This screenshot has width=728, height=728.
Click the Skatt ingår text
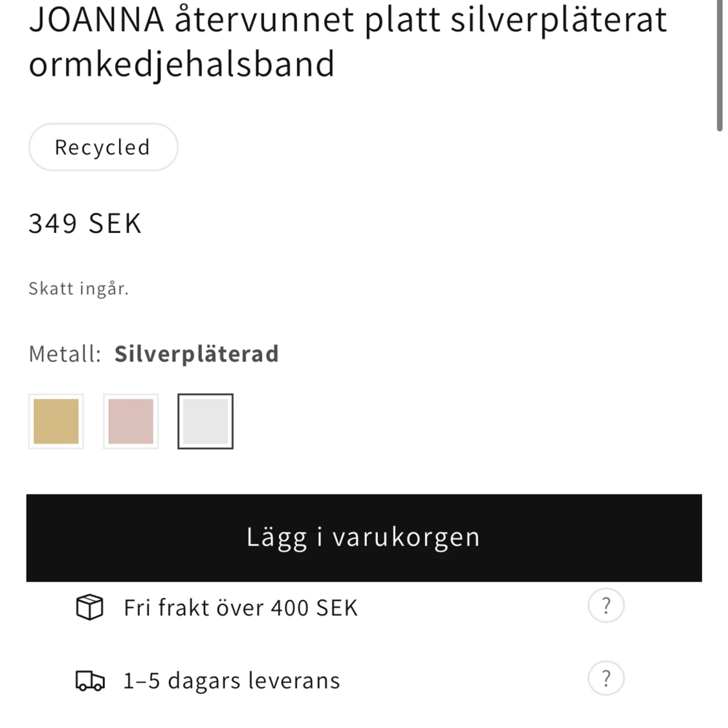click(x=78, y=289)
